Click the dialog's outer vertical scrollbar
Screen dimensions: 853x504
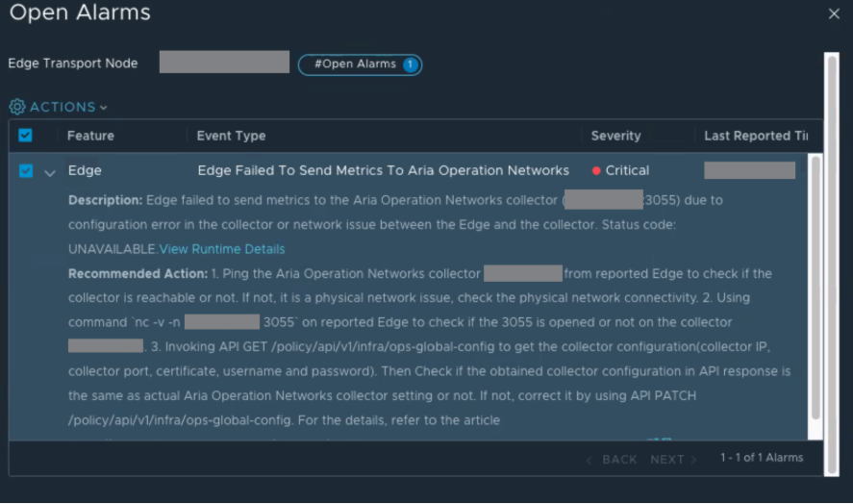coord(832,264)
